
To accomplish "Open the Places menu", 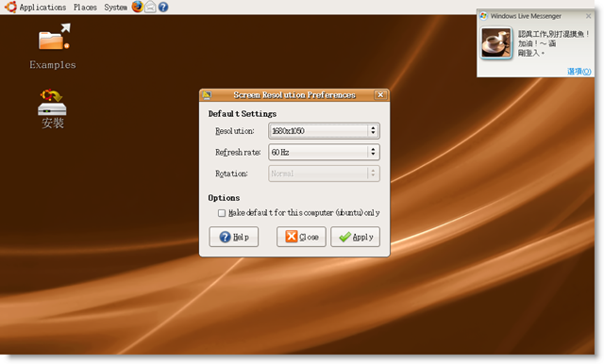I will tap(85, 8).
